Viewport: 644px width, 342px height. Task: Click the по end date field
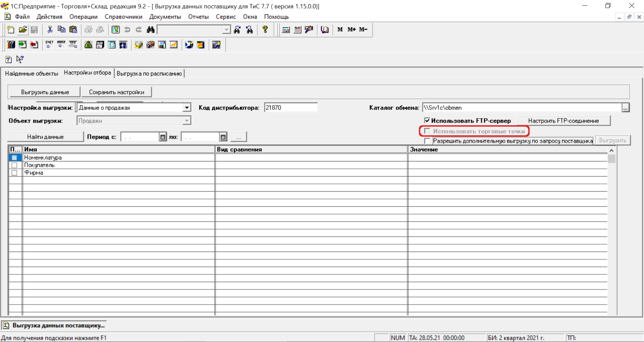(x=200, y=137)
